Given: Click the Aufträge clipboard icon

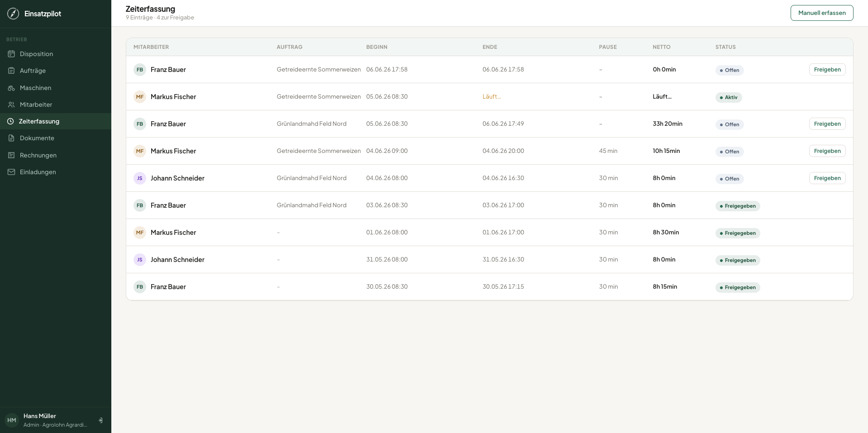Looking at the screenshot, I should tap(11, 71).
